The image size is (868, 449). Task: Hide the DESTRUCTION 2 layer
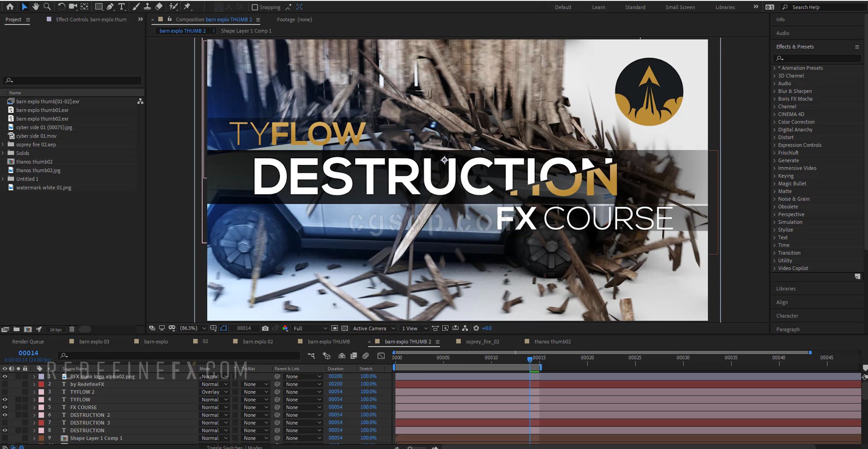click(x=5, y=415)
